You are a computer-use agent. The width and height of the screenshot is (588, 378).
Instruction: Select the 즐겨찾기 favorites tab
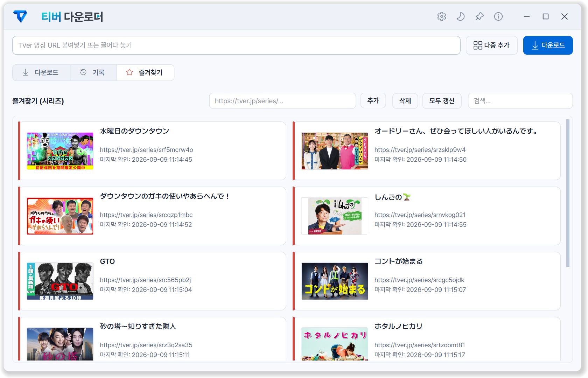coord(145,72)
